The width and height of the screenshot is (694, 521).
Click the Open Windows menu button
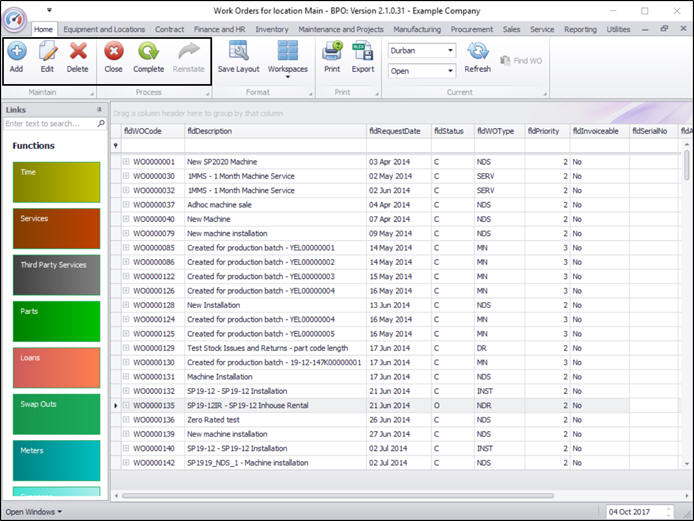(x=34, y=512)
